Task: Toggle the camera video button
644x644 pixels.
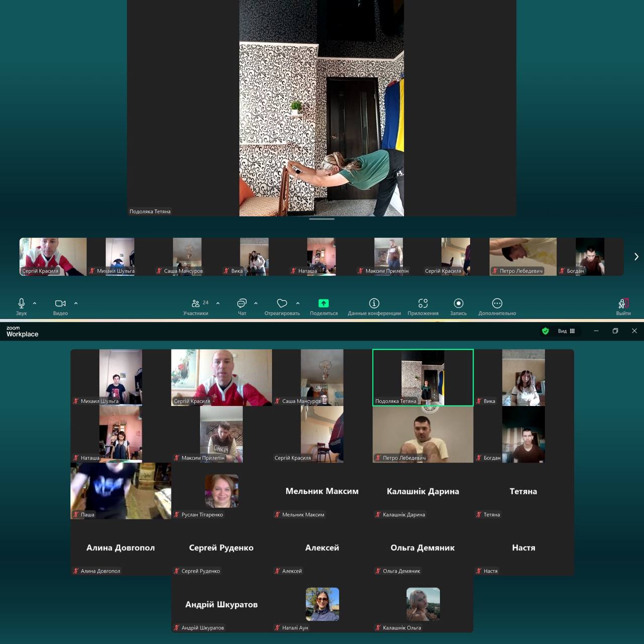Action: (x=60, y=303)
